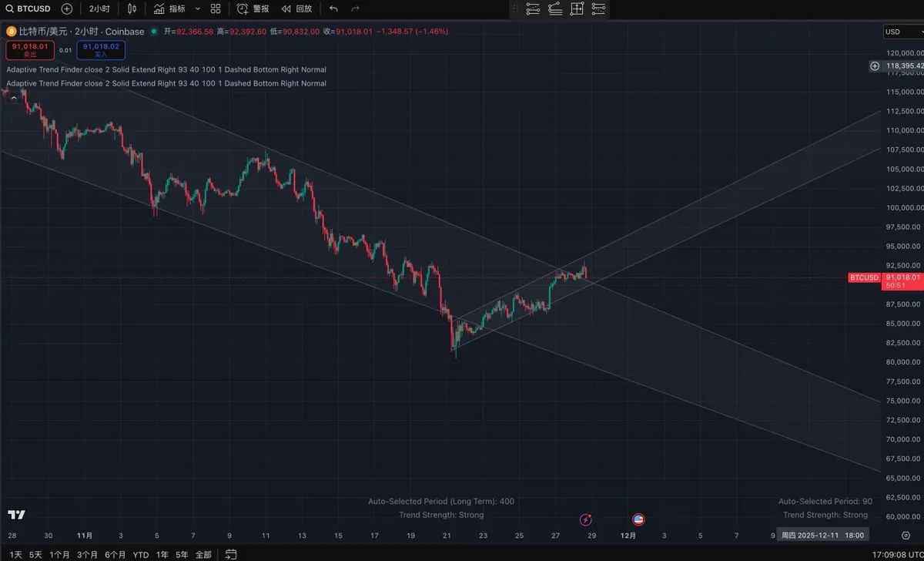Image resolution: width=924 pixels, height=561 pixels.
Task: Set the date range to YTD
Action: click(141, 554)
